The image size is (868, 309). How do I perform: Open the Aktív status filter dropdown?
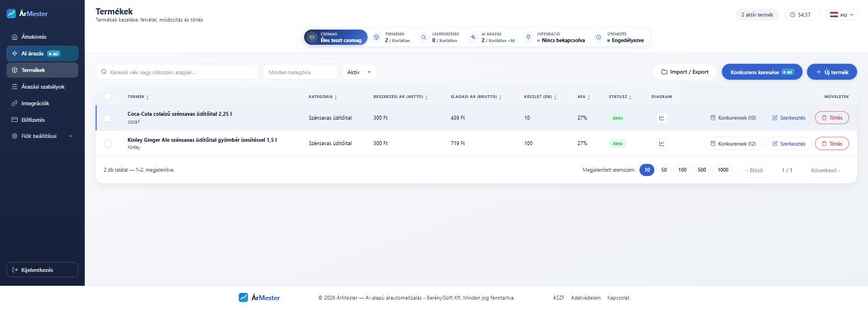pyautogui.click(x=359, y=72)
